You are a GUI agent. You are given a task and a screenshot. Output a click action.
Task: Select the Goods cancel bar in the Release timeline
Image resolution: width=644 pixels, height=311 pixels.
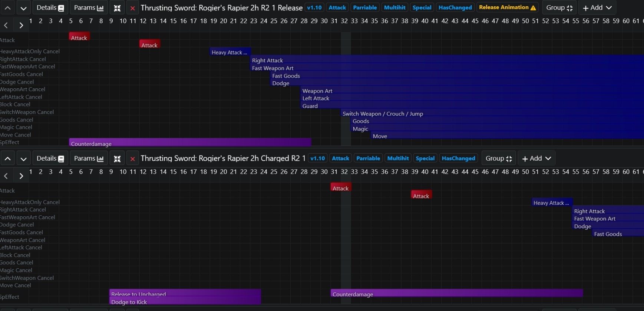point(498,120)
